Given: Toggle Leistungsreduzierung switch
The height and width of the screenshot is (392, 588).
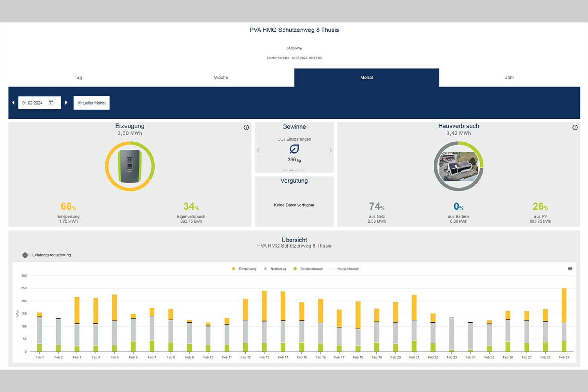Looking at the screenshot, I should (x=26, y=255).
